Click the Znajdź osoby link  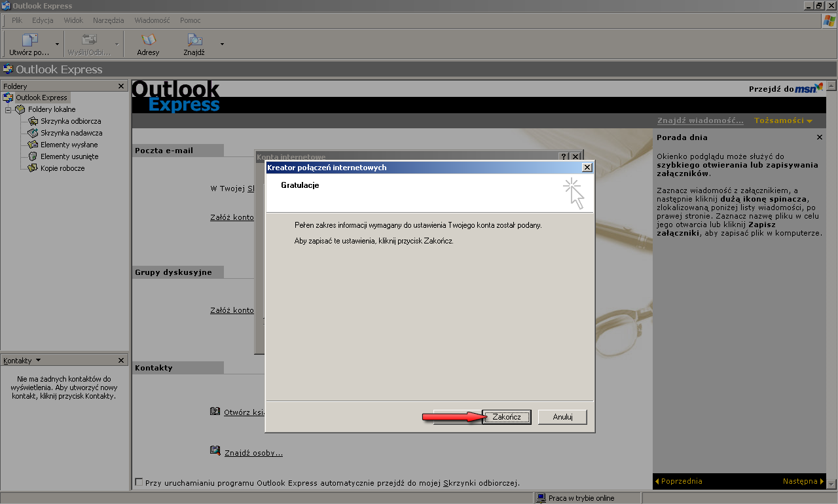tap(253, 452)
